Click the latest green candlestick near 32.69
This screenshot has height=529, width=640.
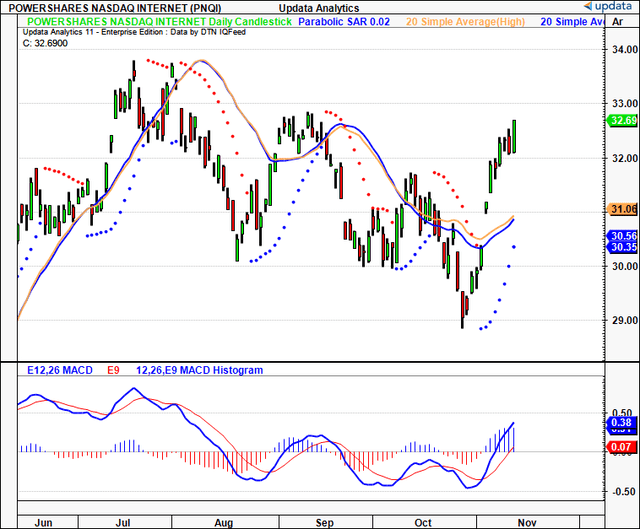514,136
